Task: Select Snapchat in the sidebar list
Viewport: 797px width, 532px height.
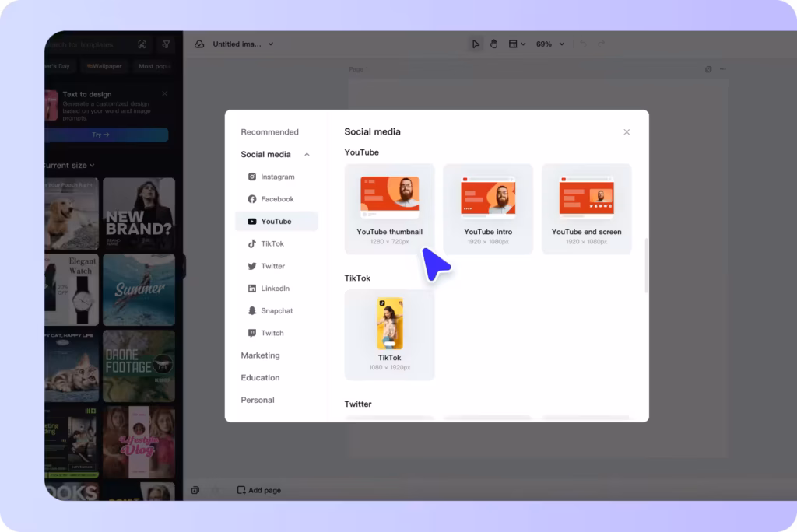Action: 276,311
